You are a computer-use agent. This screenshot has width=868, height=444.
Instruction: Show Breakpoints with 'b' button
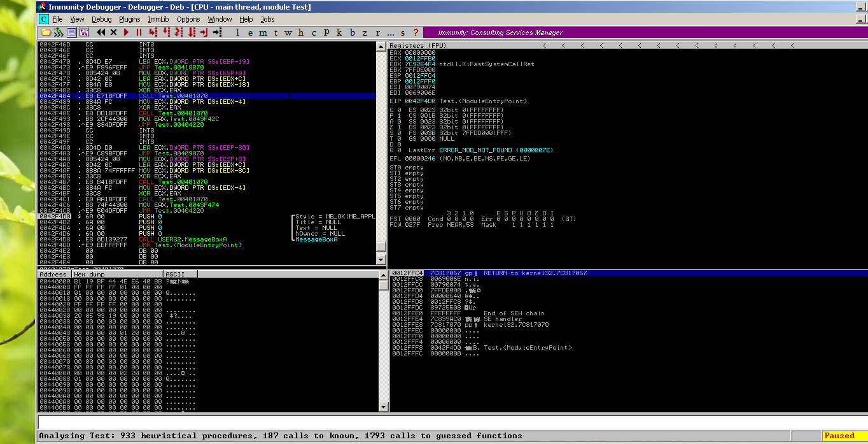pyautogui.click(x=352, y=32)
